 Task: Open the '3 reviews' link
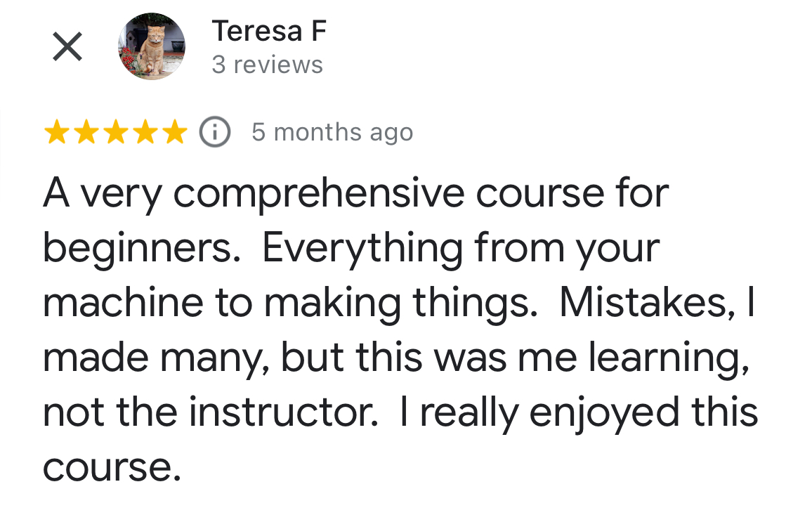pos(267,65)
